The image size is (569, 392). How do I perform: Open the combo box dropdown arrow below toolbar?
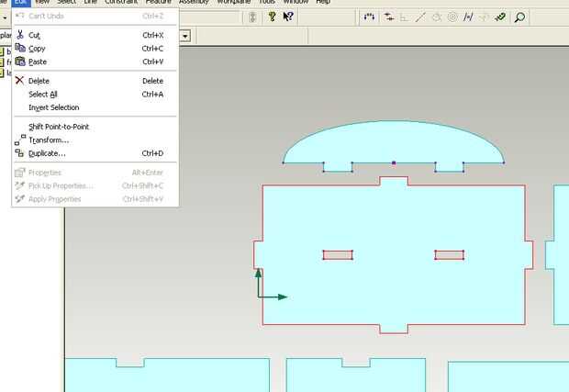[185, 37]
